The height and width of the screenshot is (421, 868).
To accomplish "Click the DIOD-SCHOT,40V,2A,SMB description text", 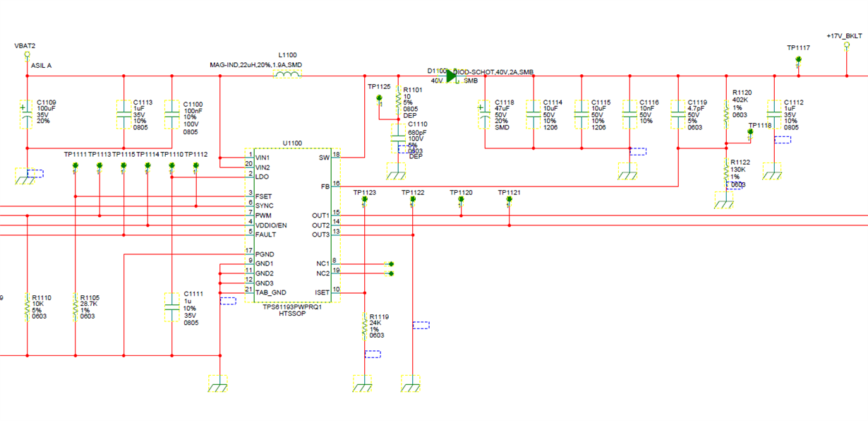I will (493, 72).
